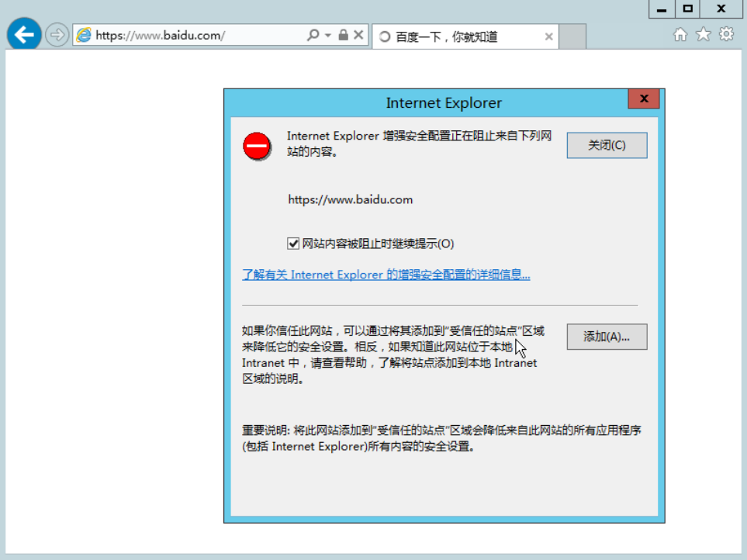Click the blocked URL https://www.baidu.com text
Image resolution: width=747 pixels, height=560 pixels.
point(350,199)
